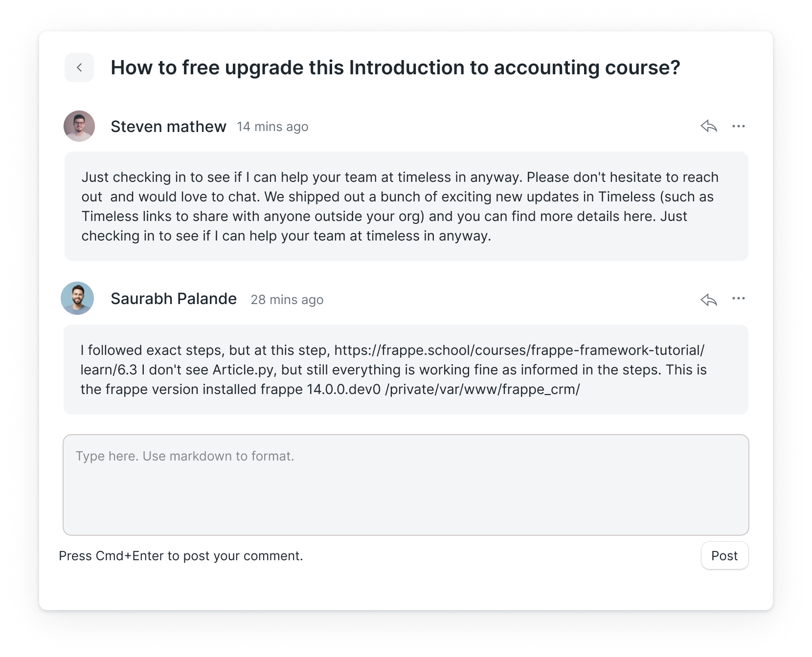This screenshot has height=657, width=812.
Task: Click Saurabh Palande's comment body
Action: coord(406,370)
